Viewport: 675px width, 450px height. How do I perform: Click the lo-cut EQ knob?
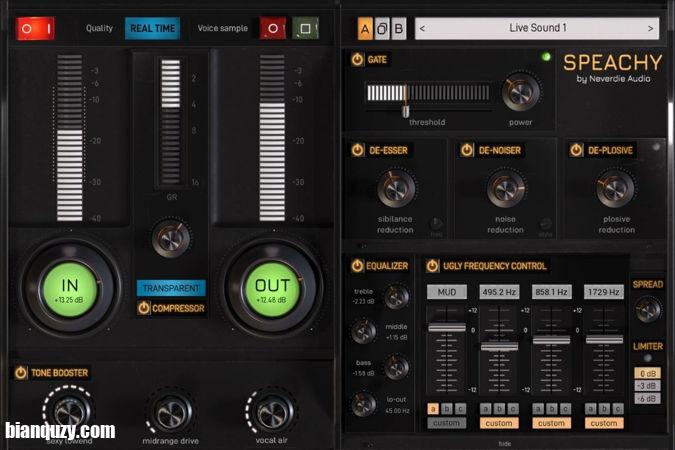pyautogui.click(x=363, y=404)
